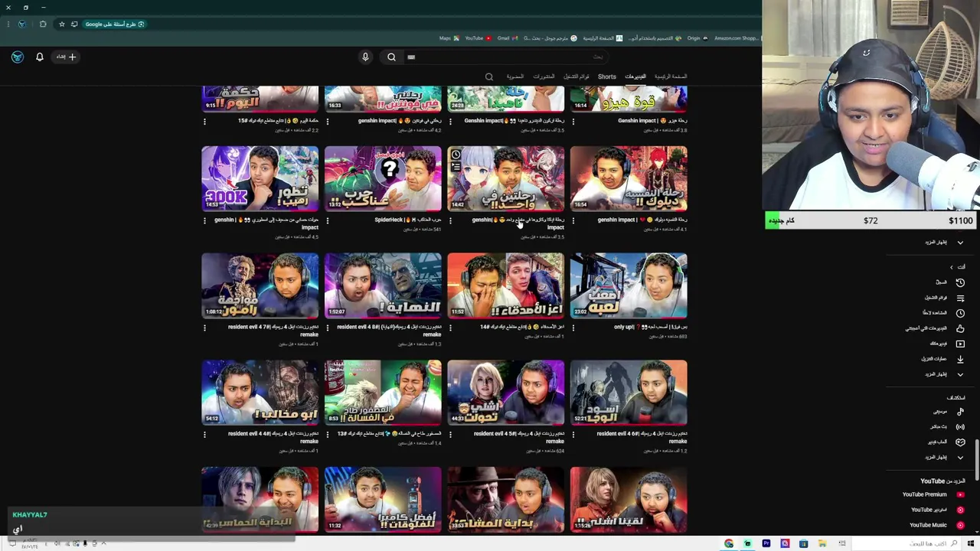Open the Origin bookmark
Screen dimensions: 980x551
(697, 38)
